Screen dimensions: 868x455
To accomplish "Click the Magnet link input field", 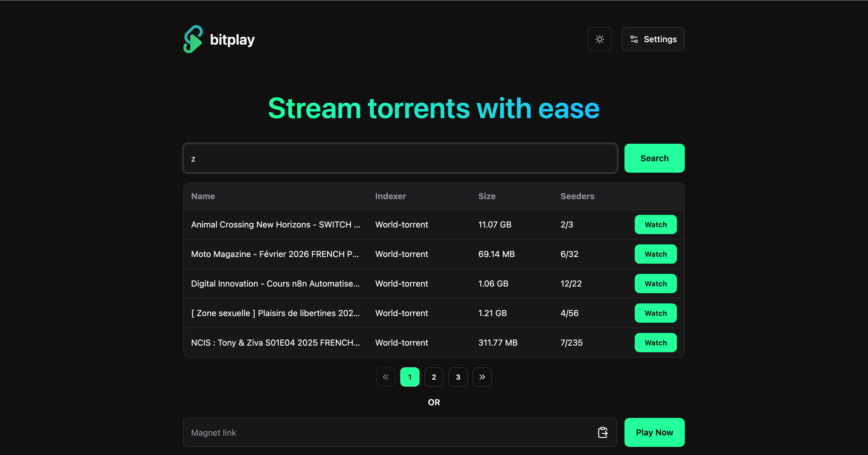I will click(x=388, y=432).
